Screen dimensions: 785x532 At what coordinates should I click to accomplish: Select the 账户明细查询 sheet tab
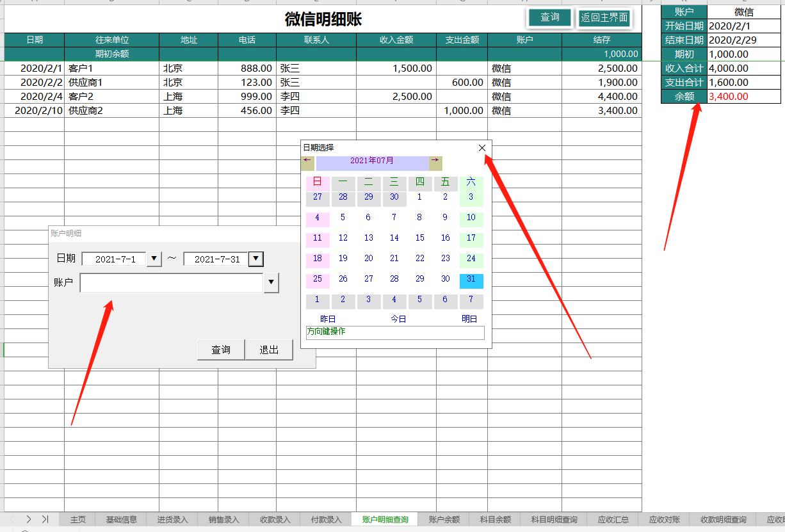pyautogui.click(x=385, y=519)
